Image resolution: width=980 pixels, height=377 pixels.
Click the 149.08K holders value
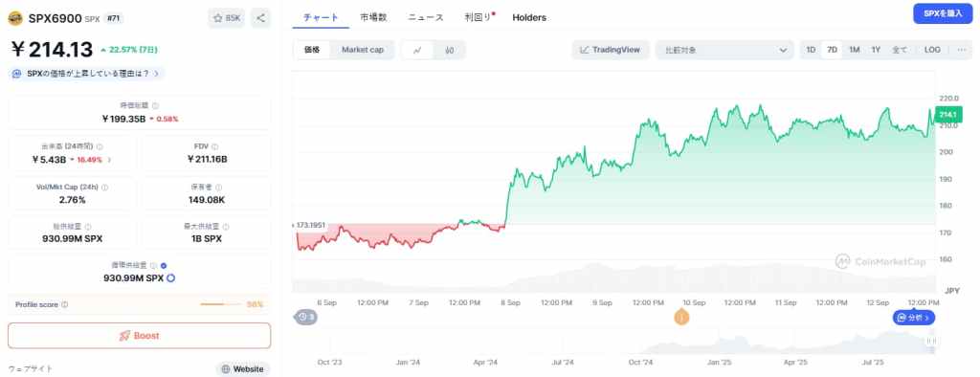[x=207, y=200]
